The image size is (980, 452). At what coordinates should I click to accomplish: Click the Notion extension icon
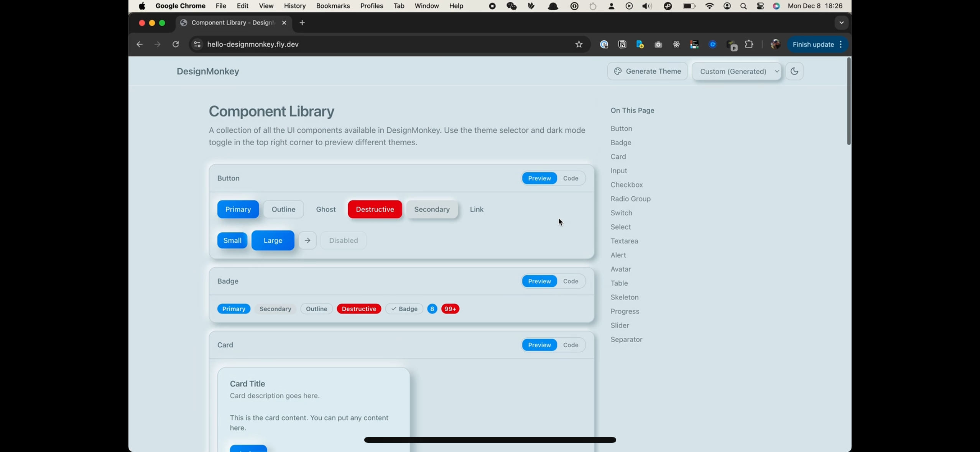coord(622,44)
